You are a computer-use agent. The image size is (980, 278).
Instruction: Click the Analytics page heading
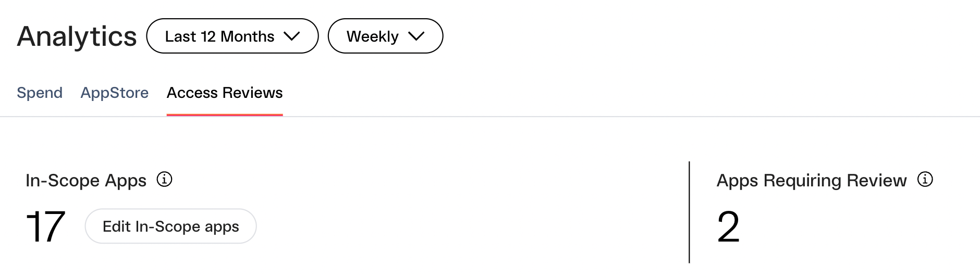77,36
